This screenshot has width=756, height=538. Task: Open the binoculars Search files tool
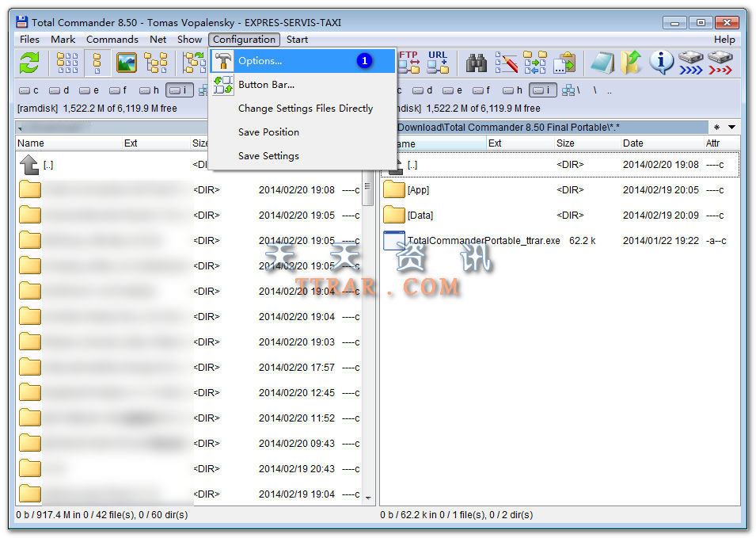(x=476, y=63)
